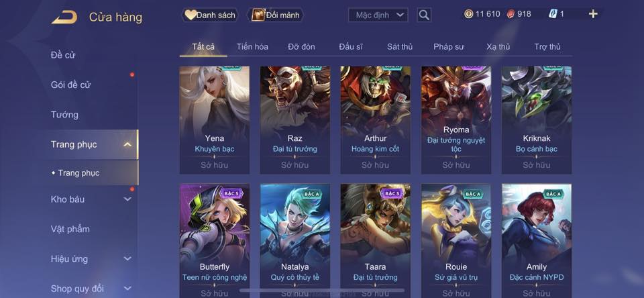Switch to the Sát thủ tab
Image resolution: width=644 pixels, height=298 pixels.
pos(400,47)
